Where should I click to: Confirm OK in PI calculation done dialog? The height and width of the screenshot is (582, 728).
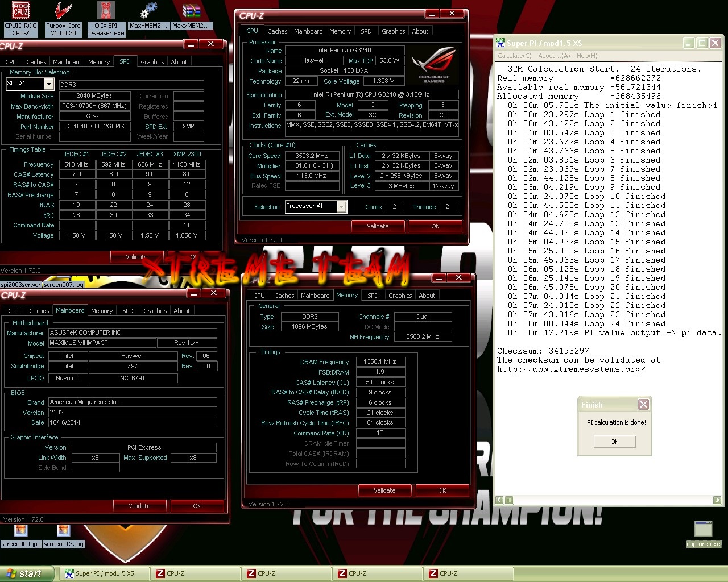click(614, 442)
